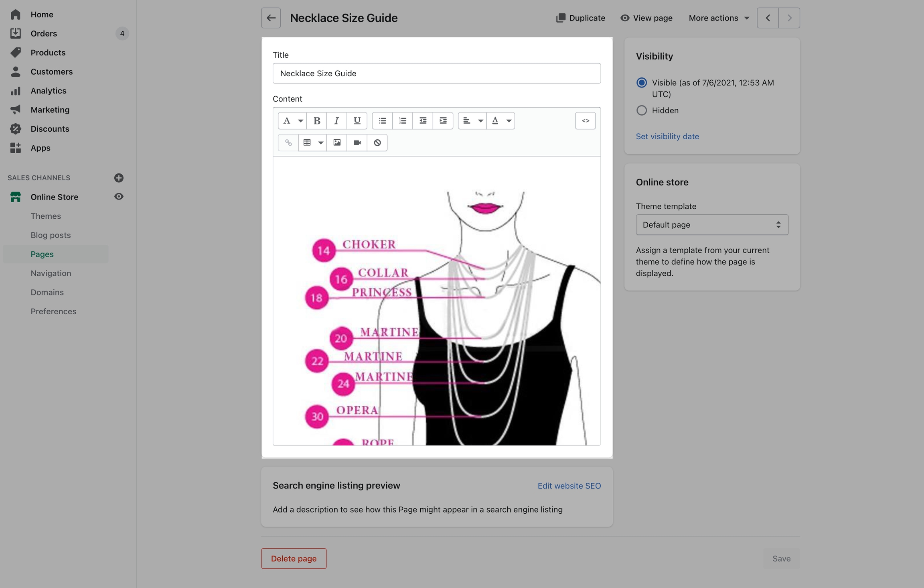Click the eye icon beside Online Store

[119, 197]
